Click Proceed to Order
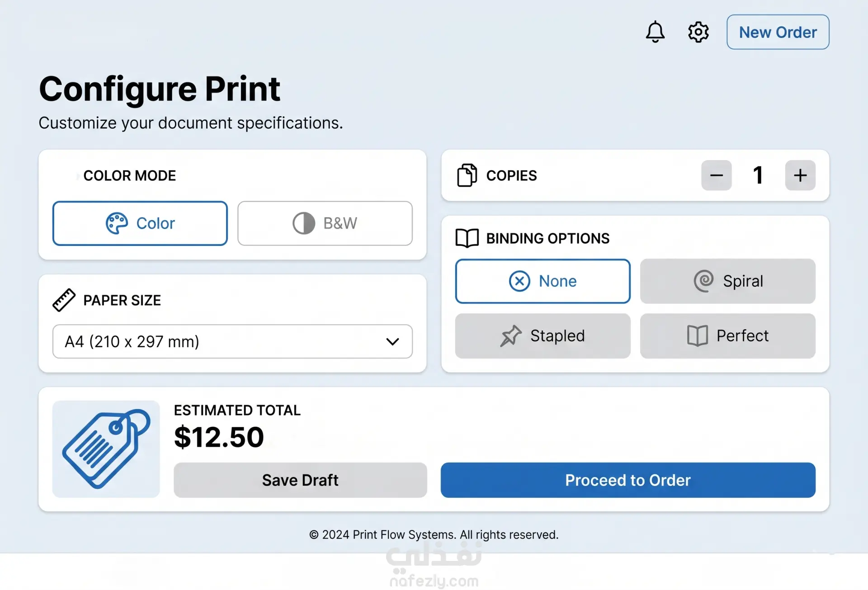This screenshot has width=868, height=590. (x=628, y=480)
